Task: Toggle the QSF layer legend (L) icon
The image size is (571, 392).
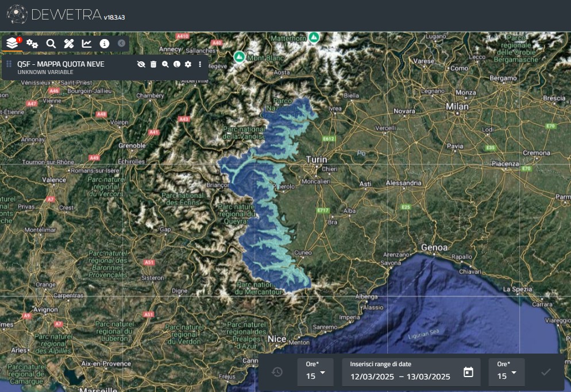Action: [176, 64]
